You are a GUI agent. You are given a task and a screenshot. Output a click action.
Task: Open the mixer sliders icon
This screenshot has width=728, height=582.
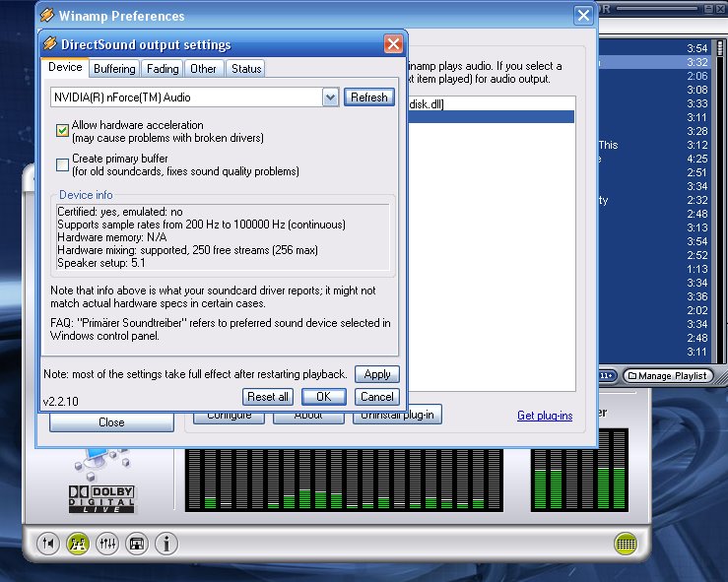tap(107, 543)
